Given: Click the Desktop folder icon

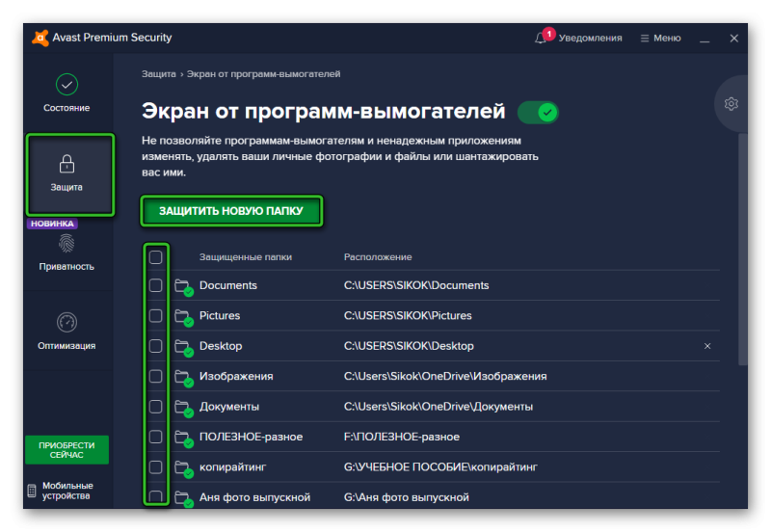Looking at the screenshot, I should click(183, 347).
